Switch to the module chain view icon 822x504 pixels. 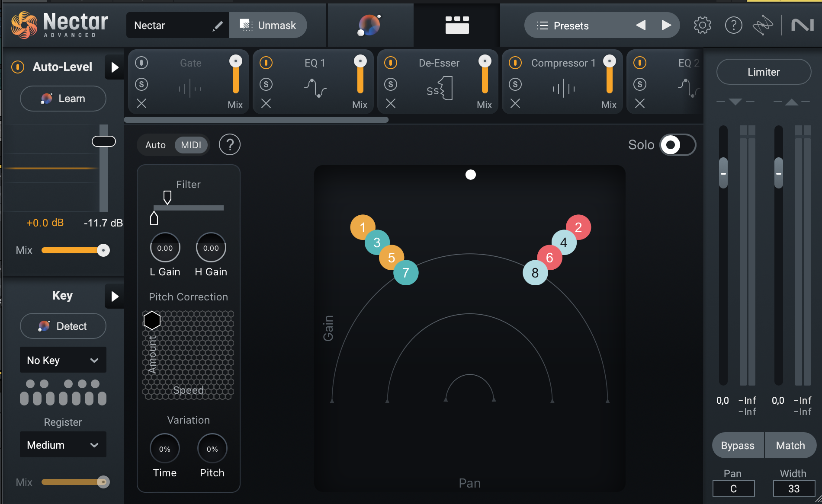[x=457, y=25]
